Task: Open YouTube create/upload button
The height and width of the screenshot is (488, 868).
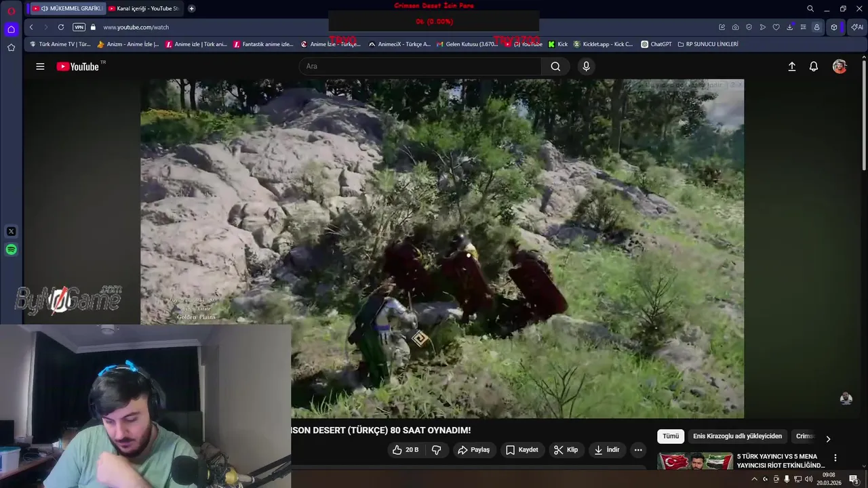Action: (x=791, y=66)
